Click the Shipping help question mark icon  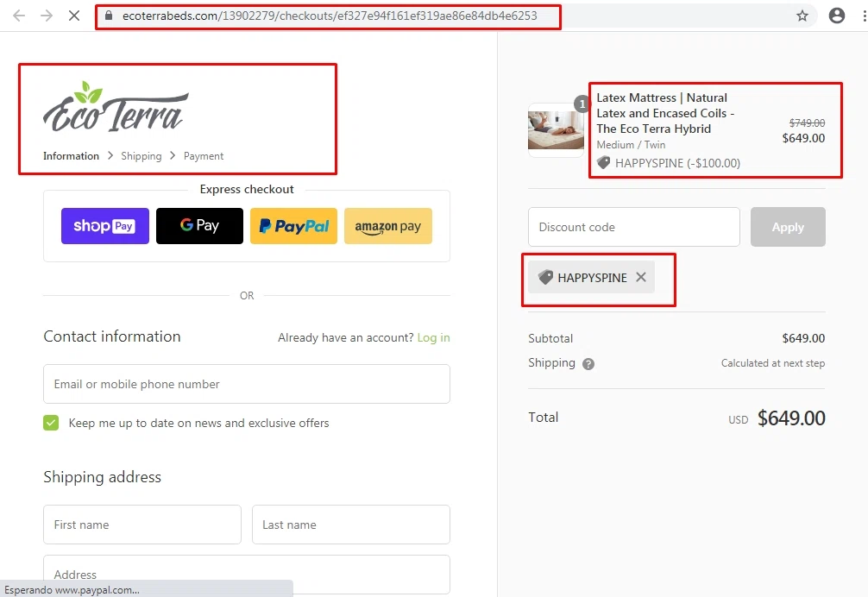point(588,364)
